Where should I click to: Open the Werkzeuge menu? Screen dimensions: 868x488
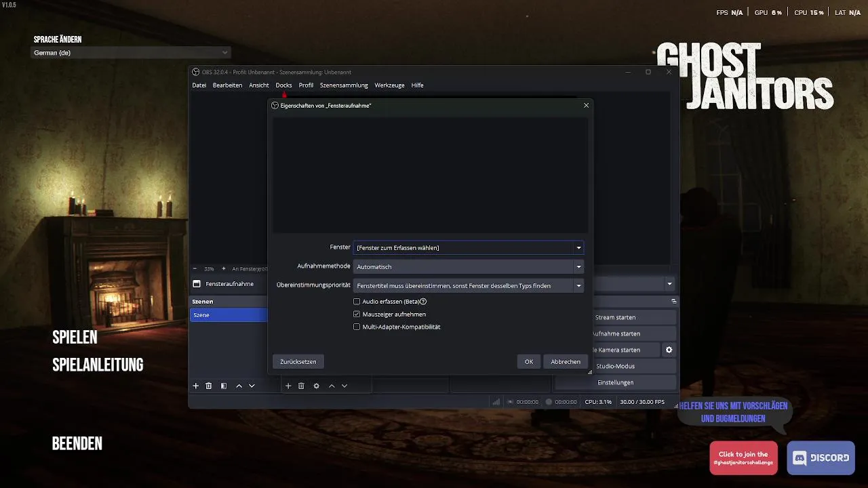pos(389,85)
